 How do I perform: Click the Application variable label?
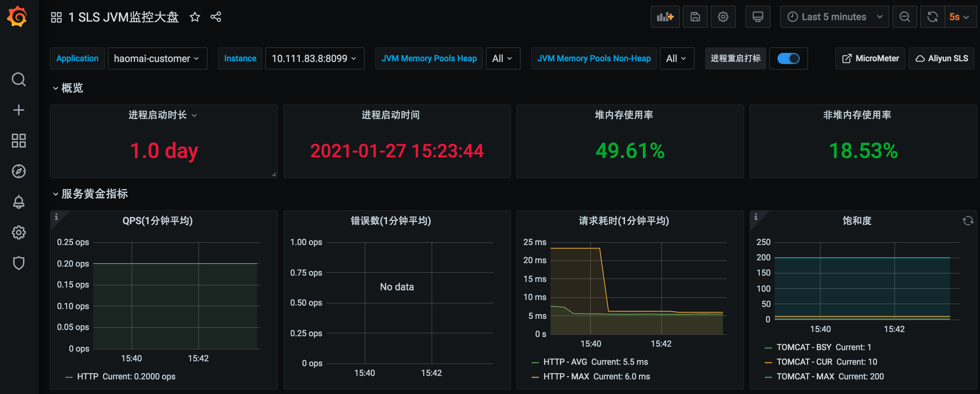click(77, 58)
